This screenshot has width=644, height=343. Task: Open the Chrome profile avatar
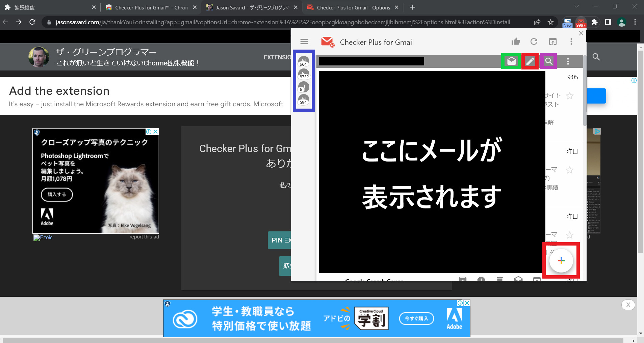(x=622, y=22)
